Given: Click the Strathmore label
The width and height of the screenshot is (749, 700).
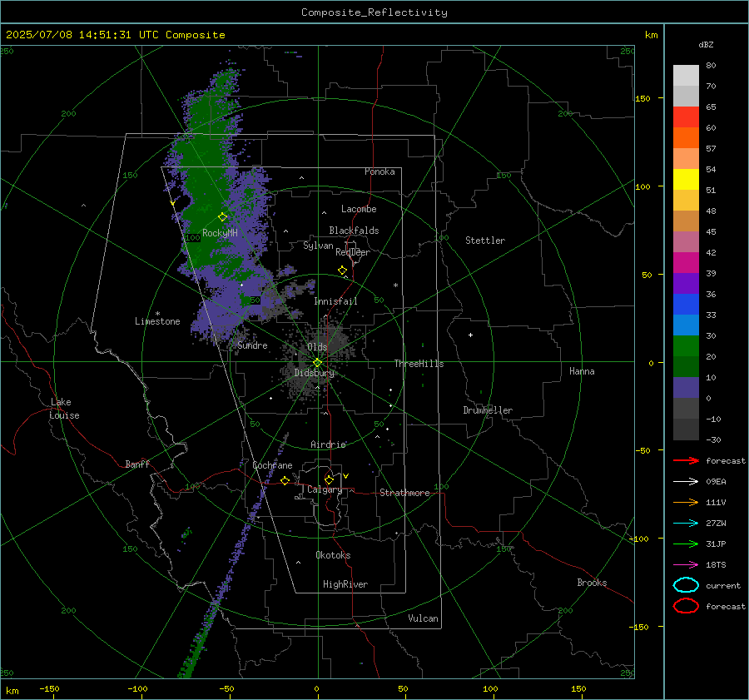Looking at the screenshot, I should (x=404, y=493).
